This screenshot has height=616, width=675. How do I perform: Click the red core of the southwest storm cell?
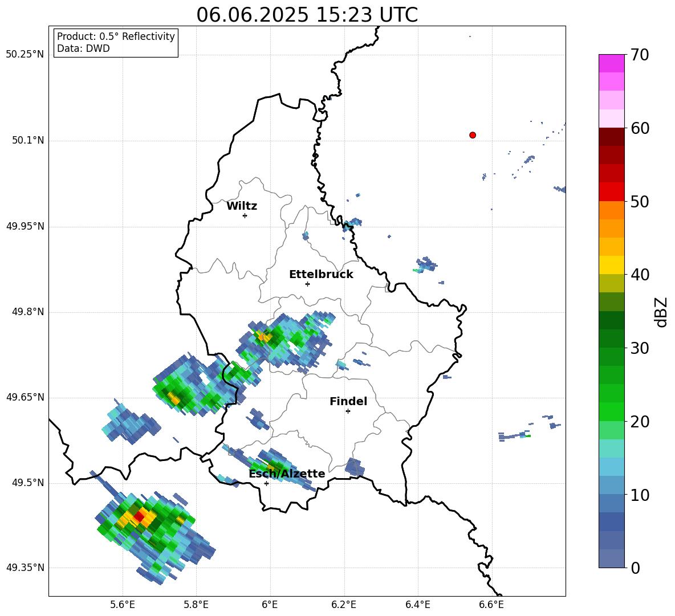click(139, 515)
